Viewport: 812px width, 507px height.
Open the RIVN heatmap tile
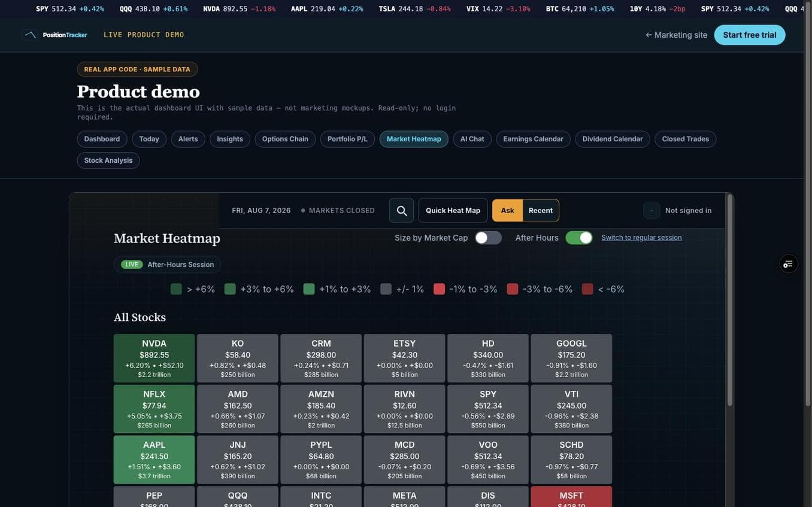coord(405,409)
